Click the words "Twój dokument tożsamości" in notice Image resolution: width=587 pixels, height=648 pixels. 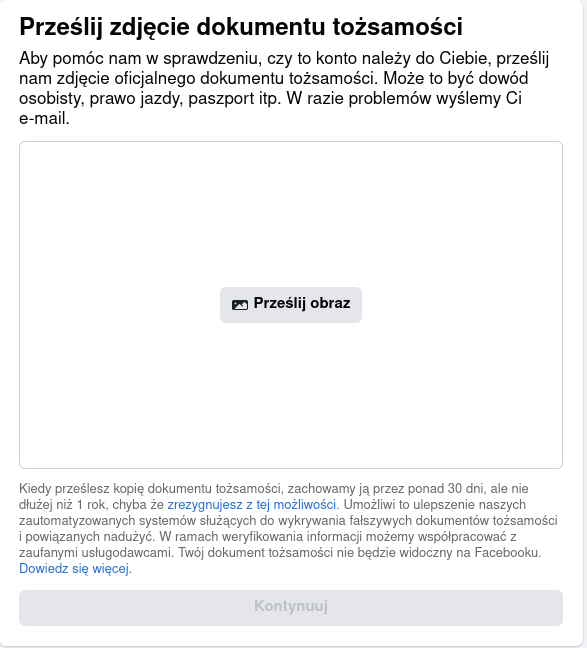[256, 553]
